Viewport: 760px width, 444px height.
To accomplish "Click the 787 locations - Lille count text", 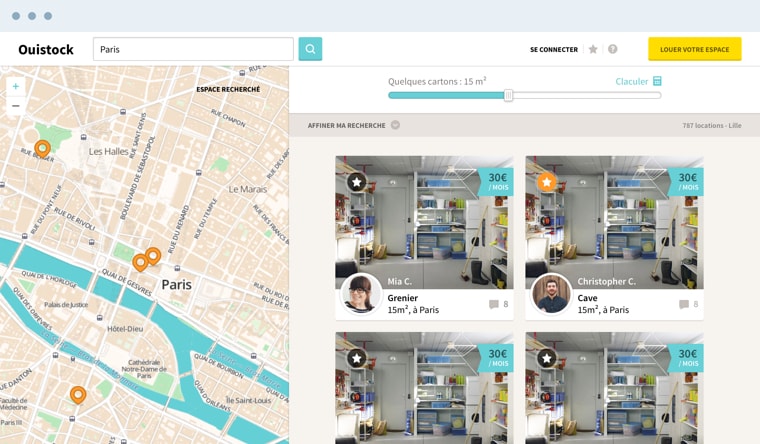I will coord(712,126).
